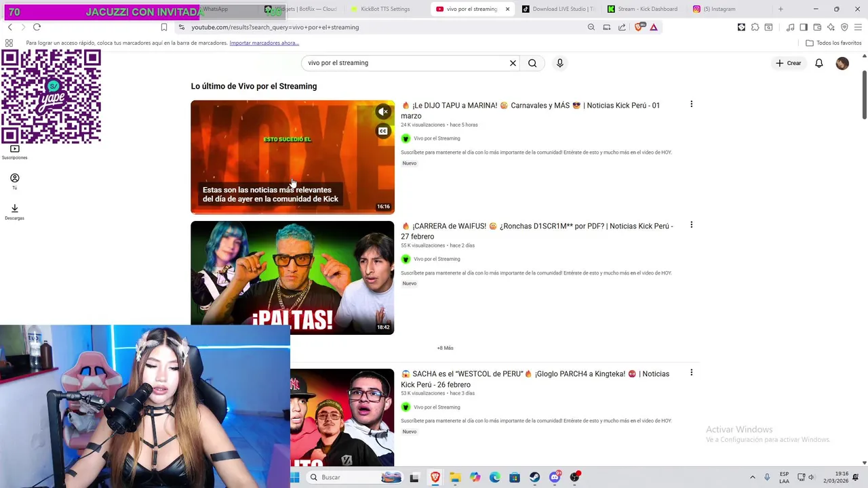Open the taskbar volume speaker icon
The image size is (868, 488).
(x=811, y=477)
